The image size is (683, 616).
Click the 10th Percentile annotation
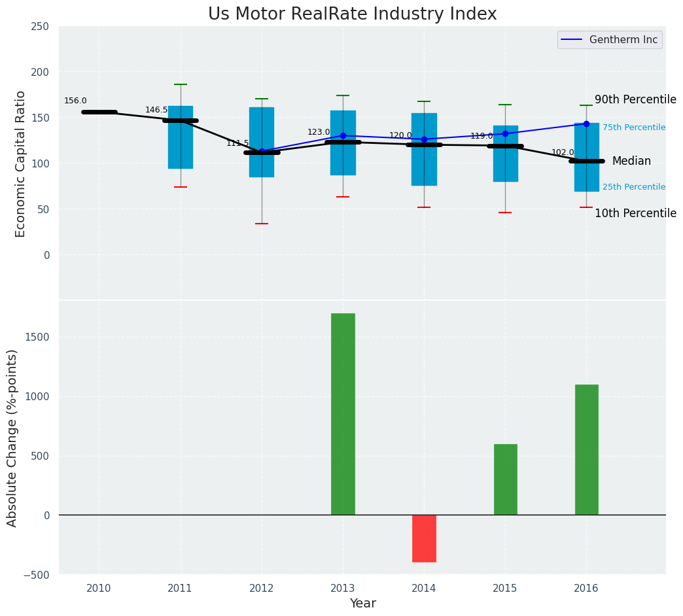[635, 213]
